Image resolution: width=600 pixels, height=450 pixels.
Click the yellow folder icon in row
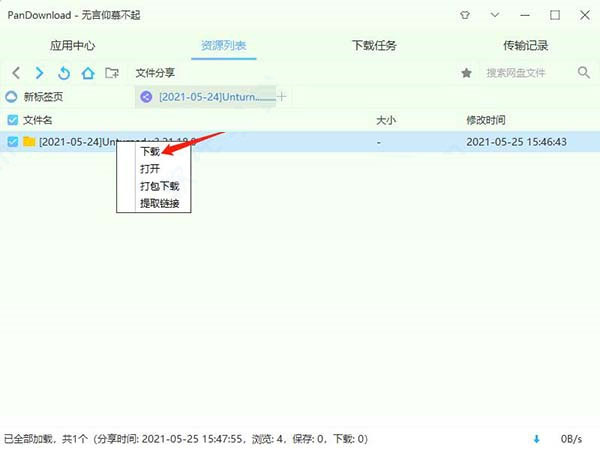point(29,142)
